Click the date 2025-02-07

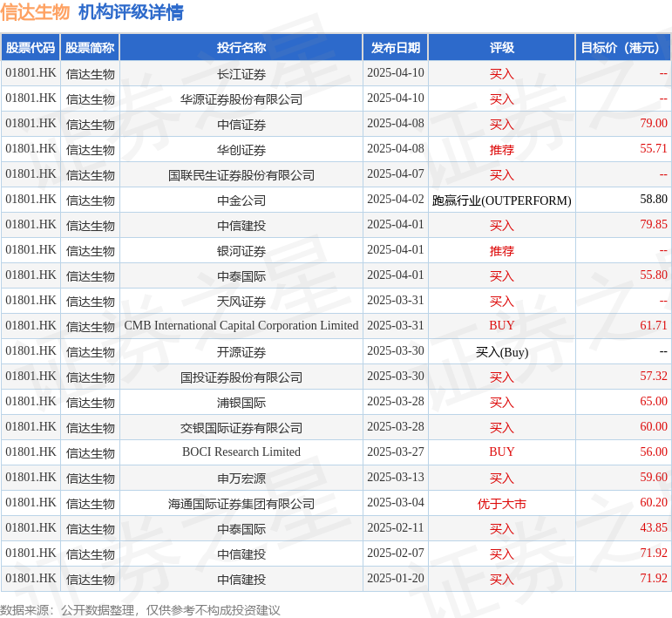tap(396, 553)
